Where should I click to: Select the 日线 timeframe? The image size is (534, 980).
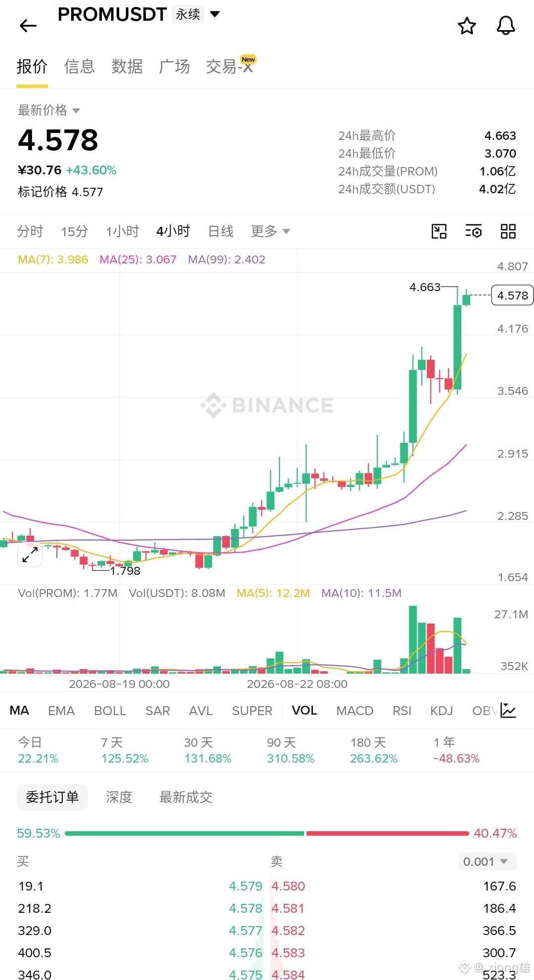221,231
